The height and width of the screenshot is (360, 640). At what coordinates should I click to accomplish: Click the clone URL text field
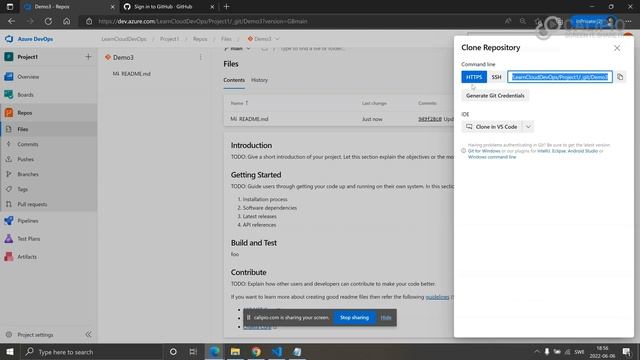(560, 77)
